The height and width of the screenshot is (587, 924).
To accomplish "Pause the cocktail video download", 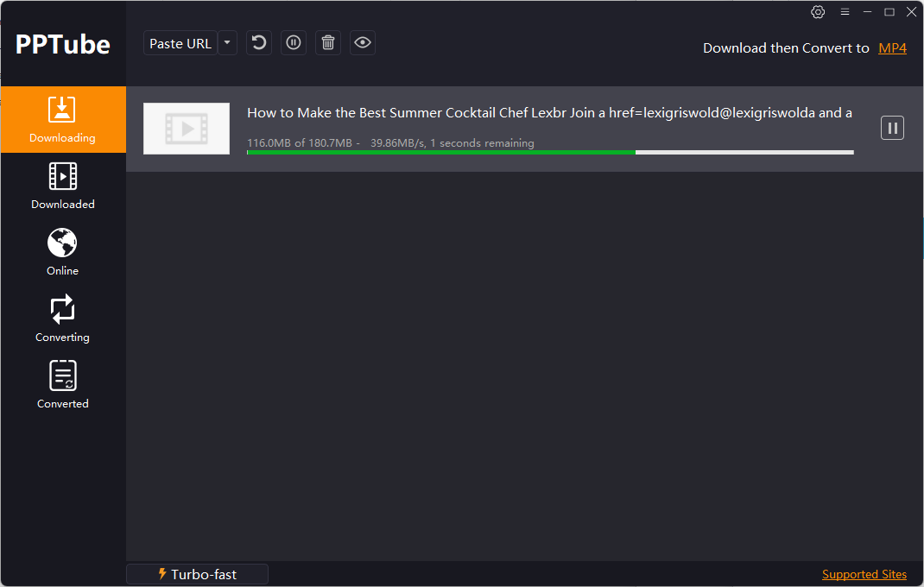I will [892, 127].
